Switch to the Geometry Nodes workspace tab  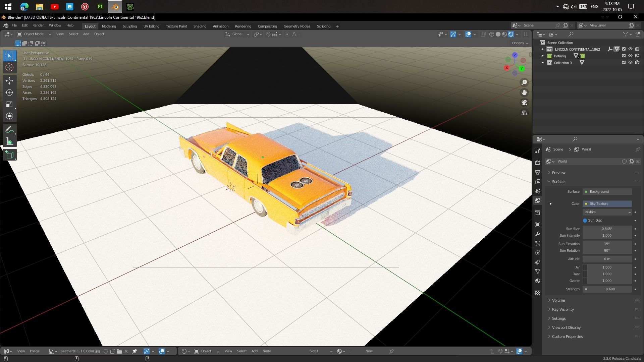[x=297, y=26]
